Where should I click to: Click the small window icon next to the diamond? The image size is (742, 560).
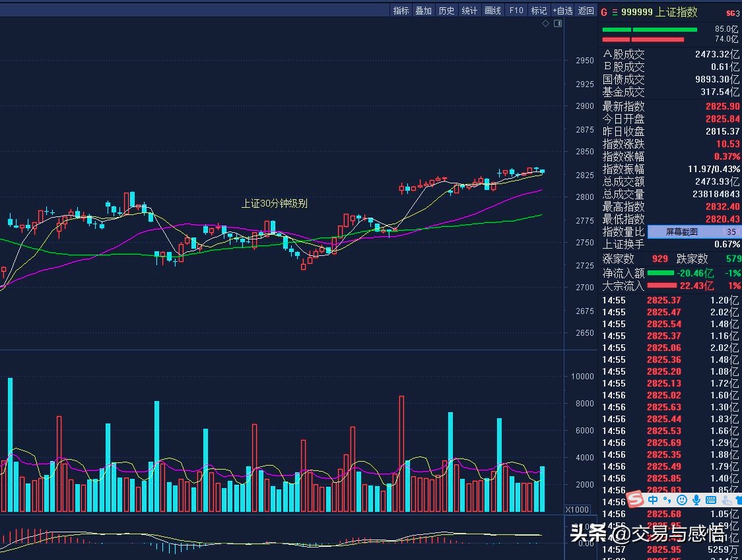click(558, 23)
